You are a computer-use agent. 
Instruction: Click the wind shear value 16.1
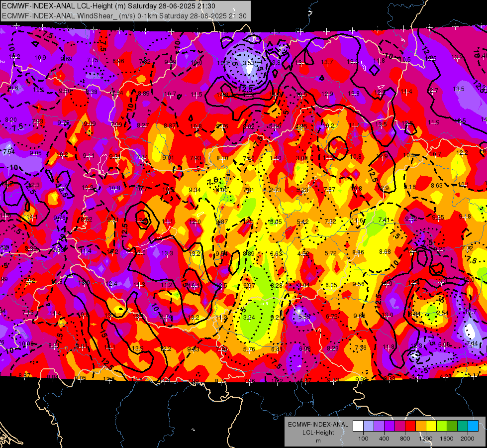click(x=194, y=285)
